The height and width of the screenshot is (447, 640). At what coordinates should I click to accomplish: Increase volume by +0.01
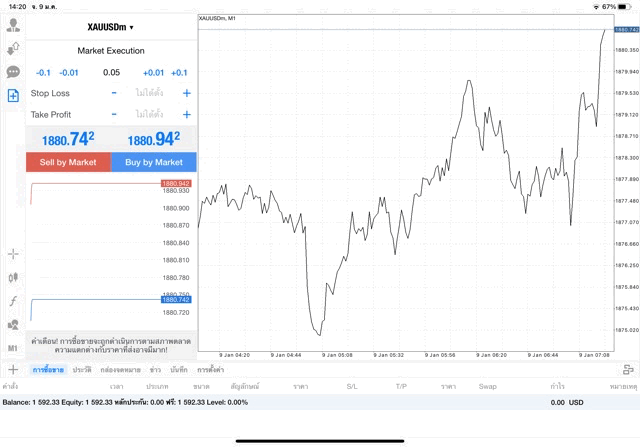pos(153,73)
